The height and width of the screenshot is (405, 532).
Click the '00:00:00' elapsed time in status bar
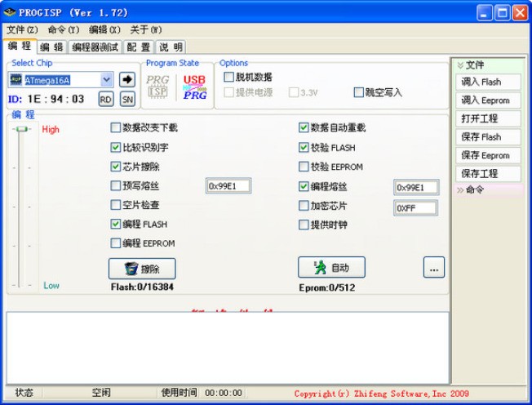tap(224, 393)
